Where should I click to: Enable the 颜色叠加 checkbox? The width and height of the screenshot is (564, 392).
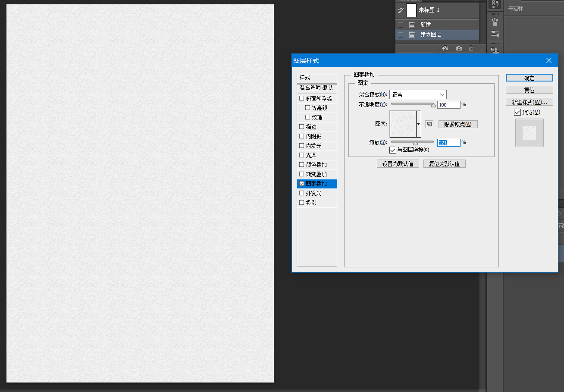pos(302,165)
